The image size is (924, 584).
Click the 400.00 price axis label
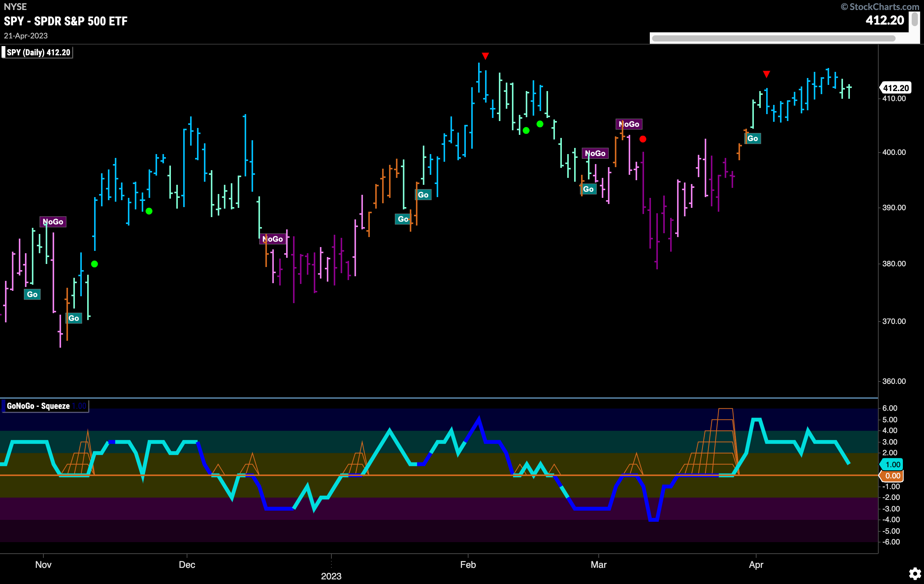pyautogui.click(x=894, y=152)
